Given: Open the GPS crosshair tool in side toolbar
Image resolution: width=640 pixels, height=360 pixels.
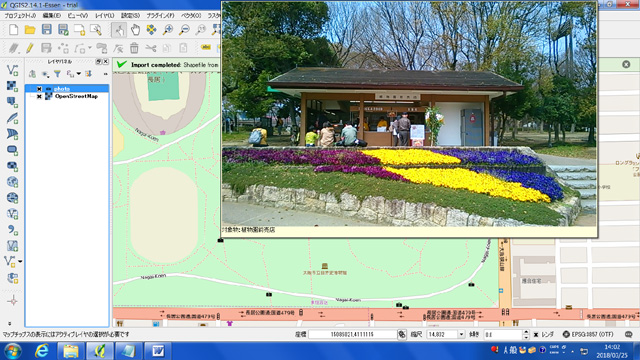Looking at the screenshot, I should tap(12, 301).
